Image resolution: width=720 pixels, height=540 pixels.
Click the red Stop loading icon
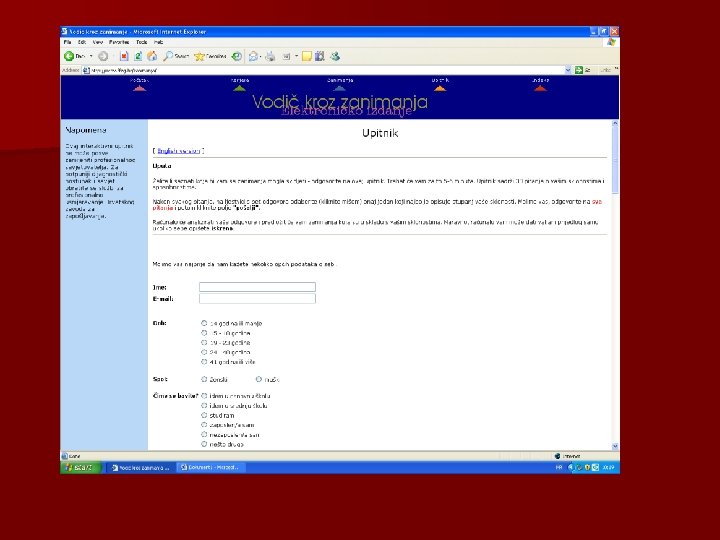click(x=124, y=56)
